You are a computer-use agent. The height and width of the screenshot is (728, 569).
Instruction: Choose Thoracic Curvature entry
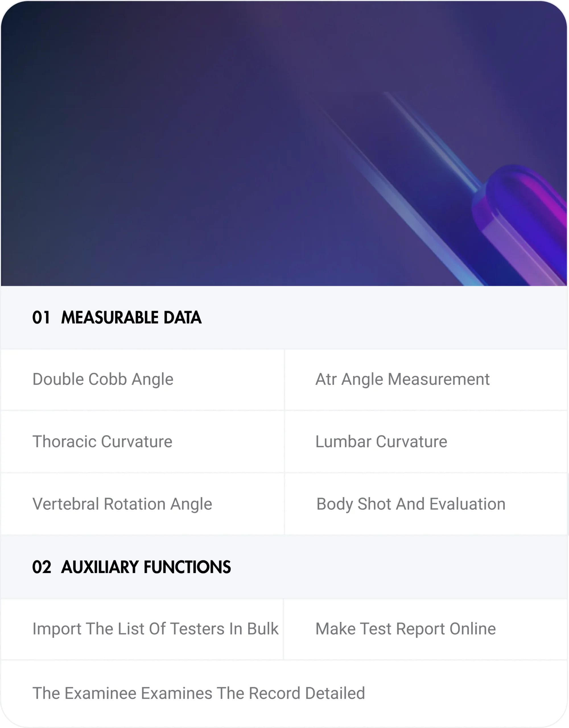(x=102, y=442)
